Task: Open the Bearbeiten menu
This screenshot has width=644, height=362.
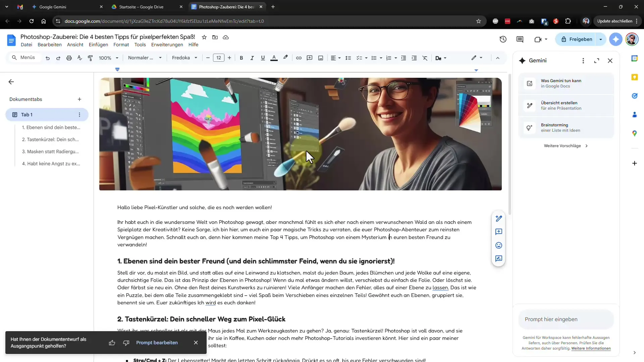Action: tap(50, 45)
